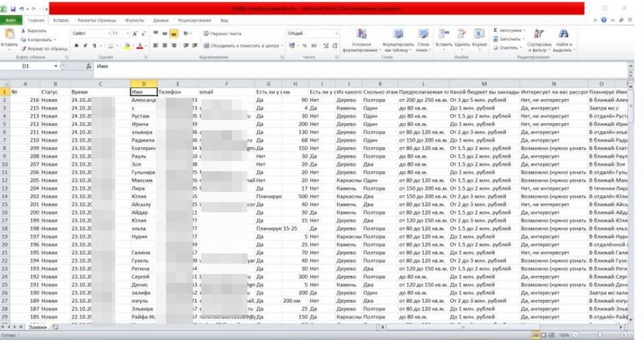Expand the number format dropdown (Общий)
644x340 pixels.
334,33
